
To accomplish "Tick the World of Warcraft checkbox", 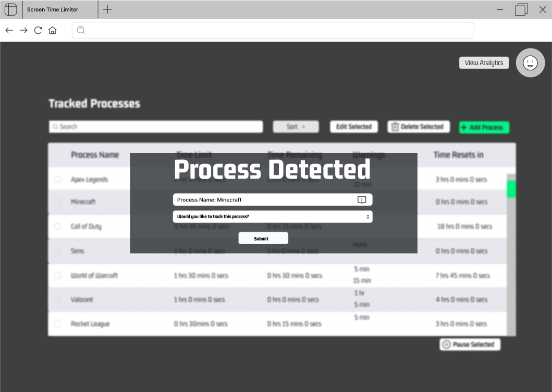I will pyautogui.click(x=57, y=275).
